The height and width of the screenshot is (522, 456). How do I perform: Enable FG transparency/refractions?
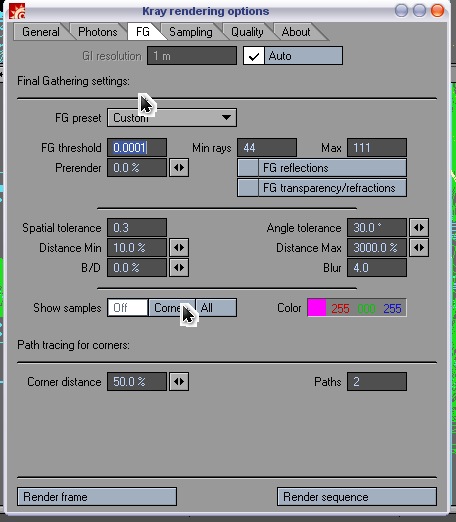[322, 188]
